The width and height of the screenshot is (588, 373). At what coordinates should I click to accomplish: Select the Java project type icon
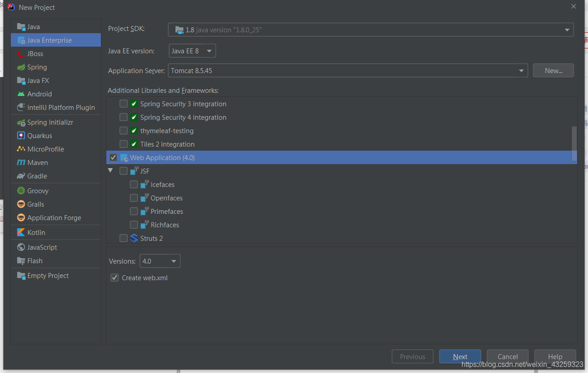point(21,27)
